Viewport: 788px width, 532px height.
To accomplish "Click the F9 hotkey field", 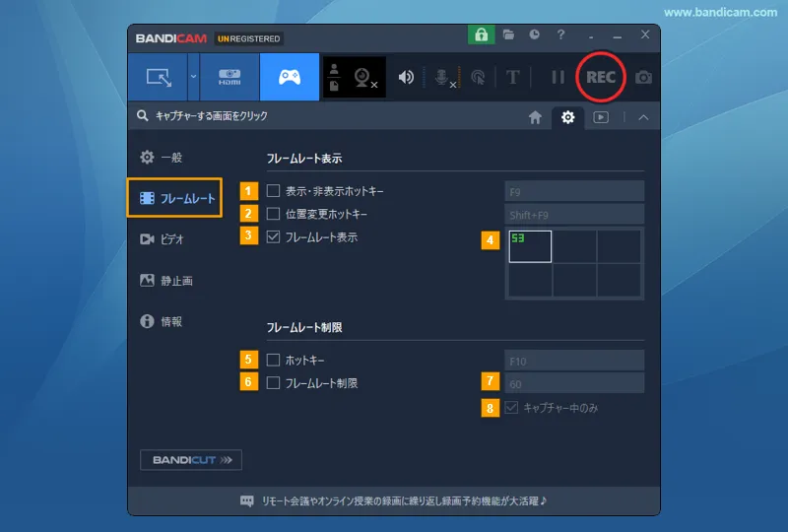I will pos(574,191).
